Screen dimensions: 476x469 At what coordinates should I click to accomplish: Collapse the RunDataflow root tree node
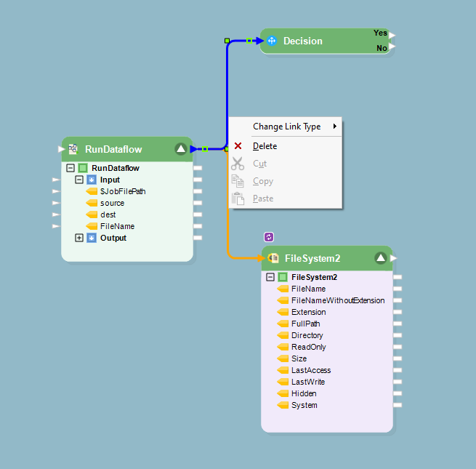70,168
